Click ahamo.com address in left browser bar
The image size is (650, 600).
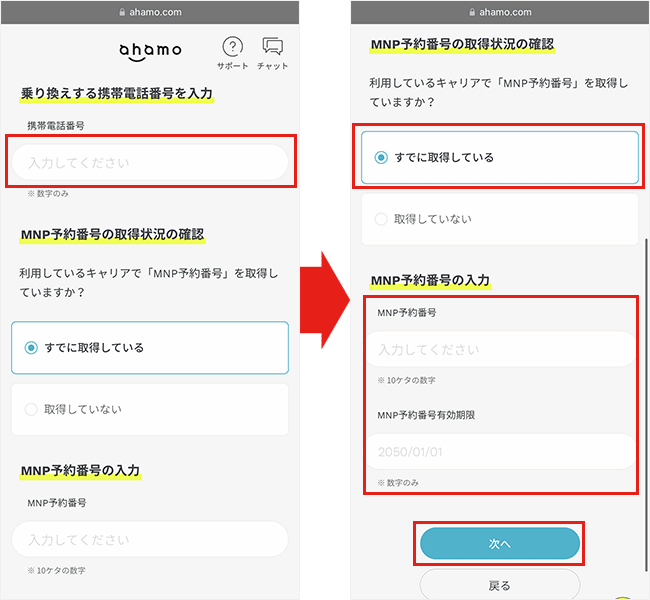(155, 12)
